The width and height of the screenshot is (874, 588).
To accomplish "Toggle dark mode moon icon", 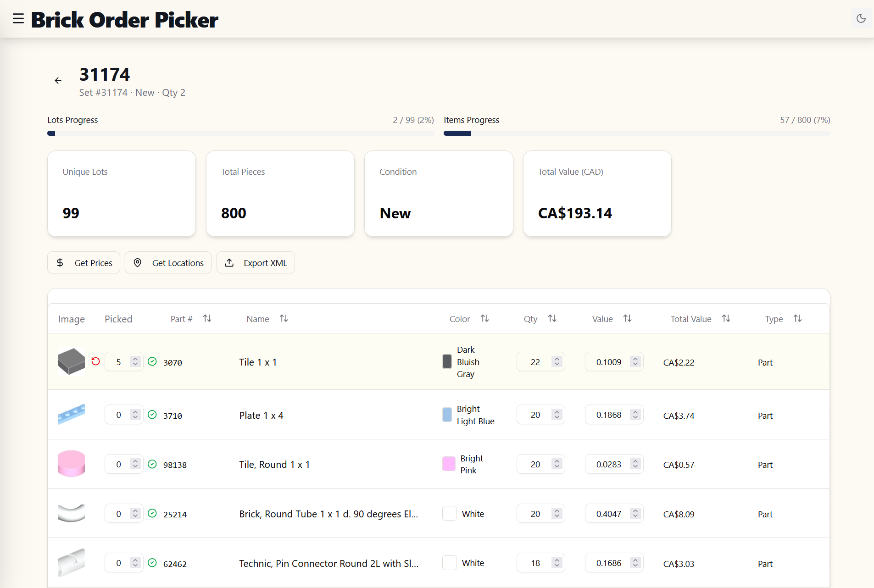I will [861, 18].
